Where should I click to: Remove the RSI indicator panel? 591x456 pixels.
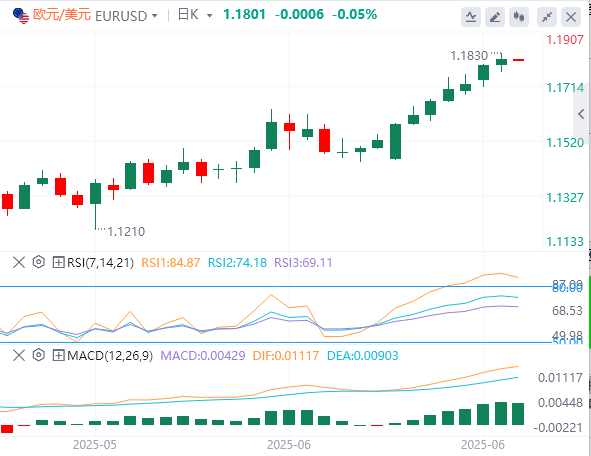click(19, 262)
